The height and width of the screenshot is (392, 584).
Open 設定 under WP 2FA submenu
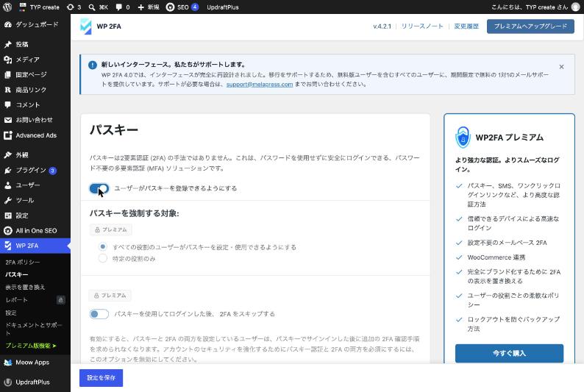pyautogui.click(x=11, y=313)
